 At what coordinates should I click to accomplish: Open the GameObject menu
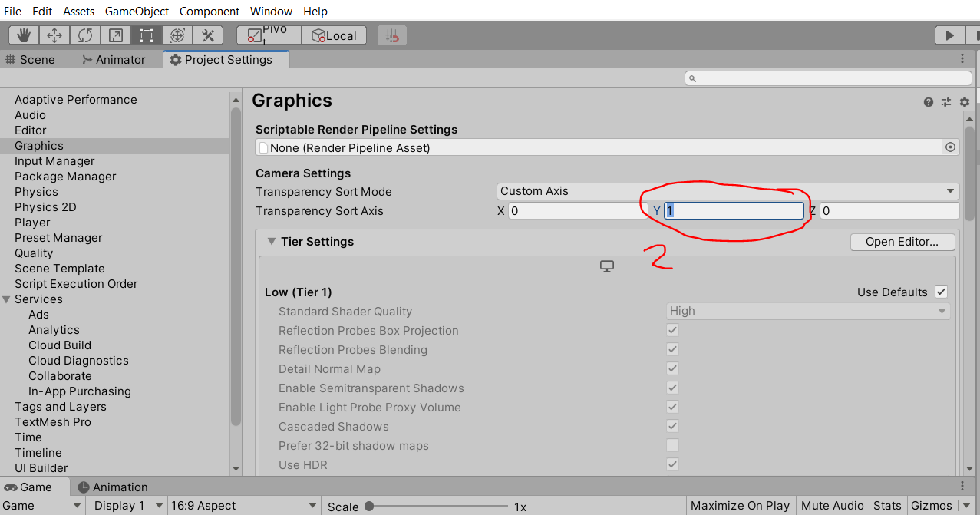click(x=137, y=11)
